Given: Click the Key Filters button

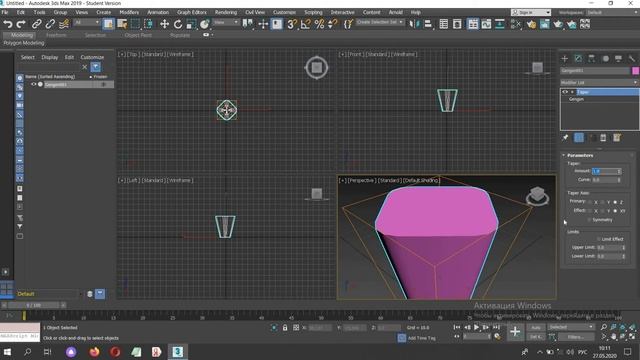Looking at the screenshot, I should pyautogui.click(x=575, y=337).
